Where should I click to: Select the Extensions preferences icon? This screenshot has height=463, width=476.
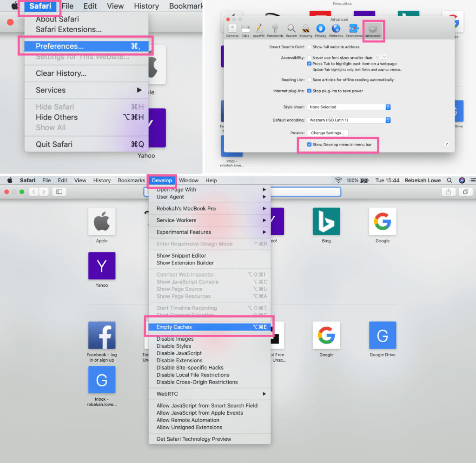354,30
